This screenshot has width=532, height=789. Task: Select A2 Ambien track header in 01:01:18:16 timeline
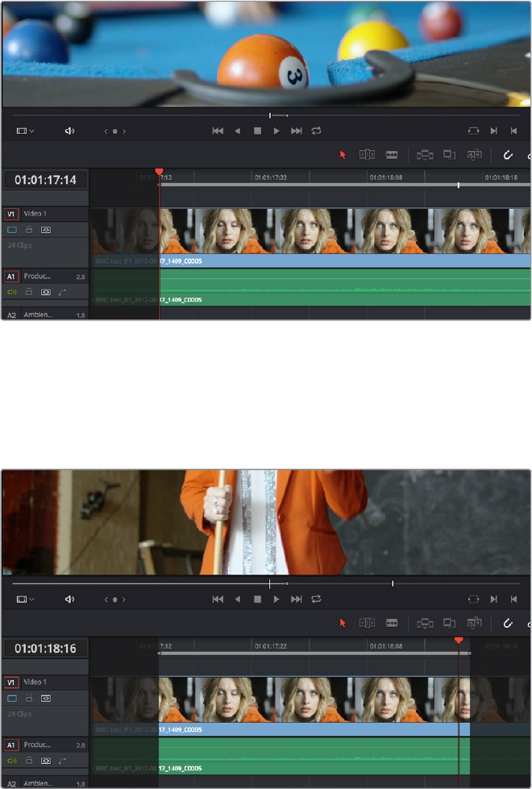(x=45, y=783)
